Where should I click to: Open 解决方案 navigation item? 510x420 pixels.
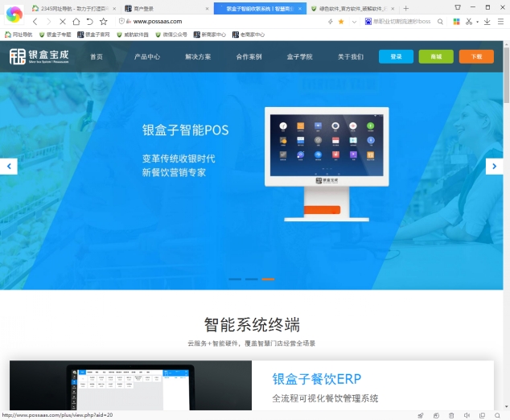[x=198, y=56]
